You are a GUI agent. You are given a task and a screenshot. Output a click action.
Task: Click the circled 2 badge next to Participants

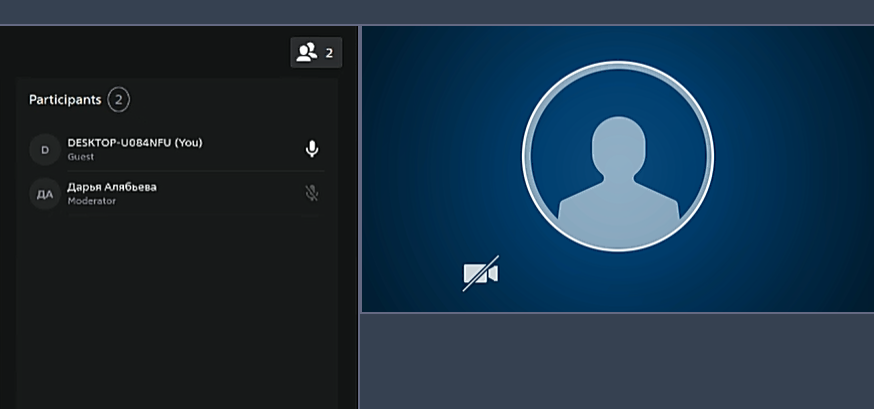click(x=118, y=100)
